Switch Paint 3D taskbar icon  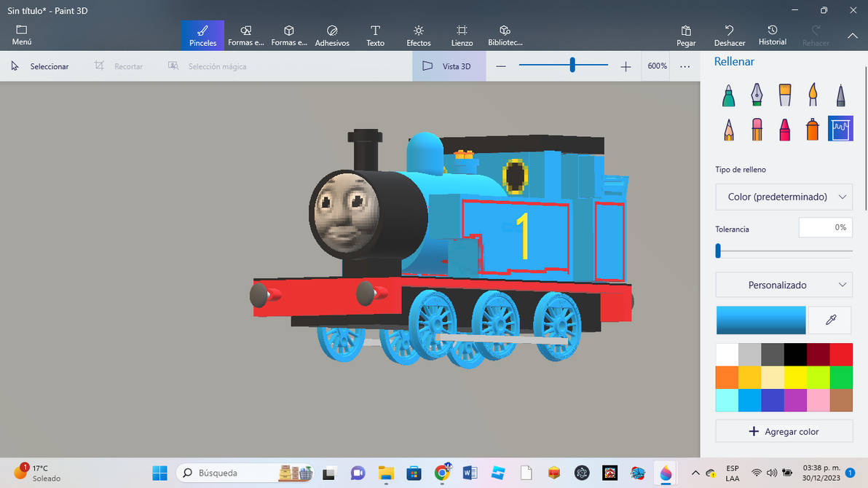[666, 473]
